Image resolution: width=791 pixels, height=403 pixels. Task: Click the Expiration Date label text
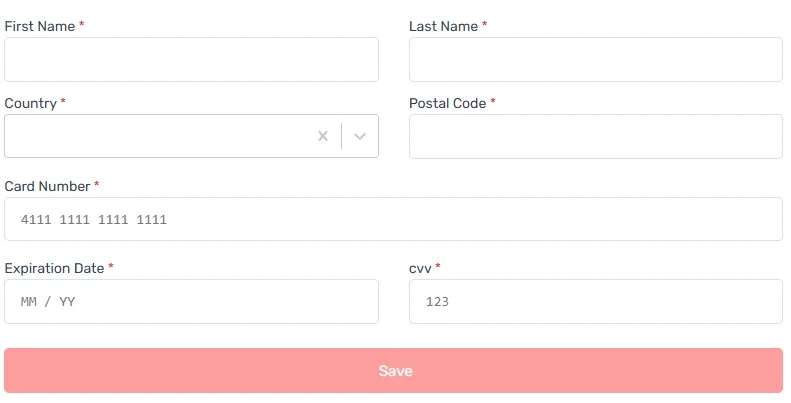[54, 268]
